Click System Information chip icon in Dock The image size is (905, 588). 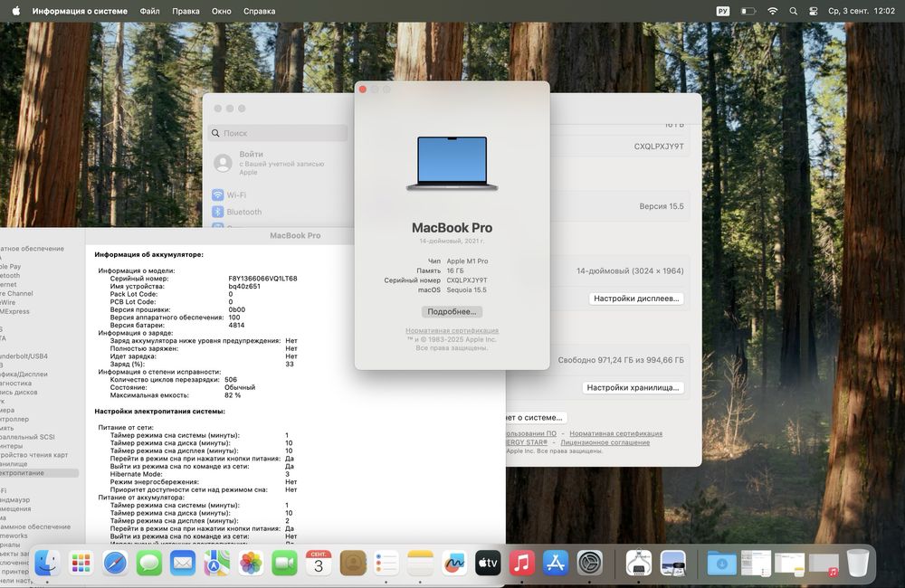click(639, 563)
